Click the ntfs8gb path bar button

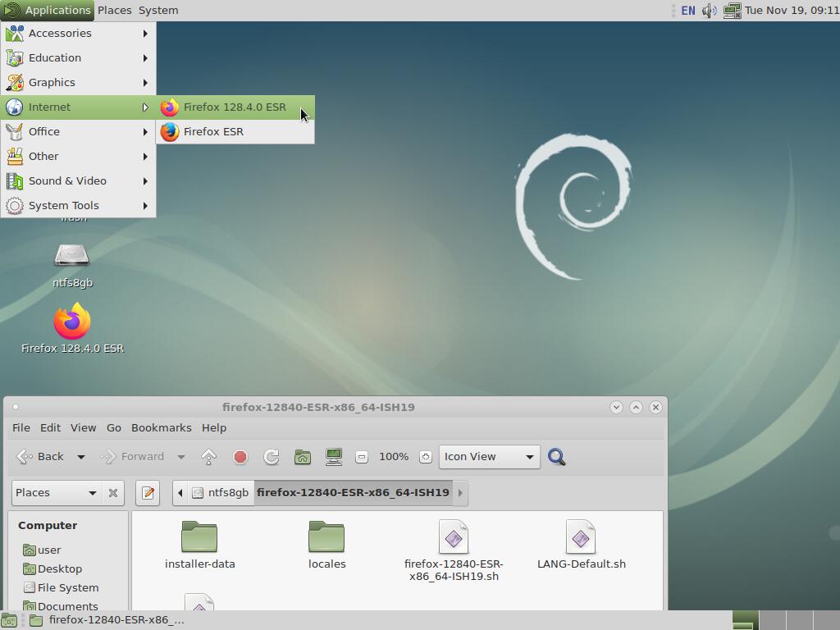[x=220, y=493]
